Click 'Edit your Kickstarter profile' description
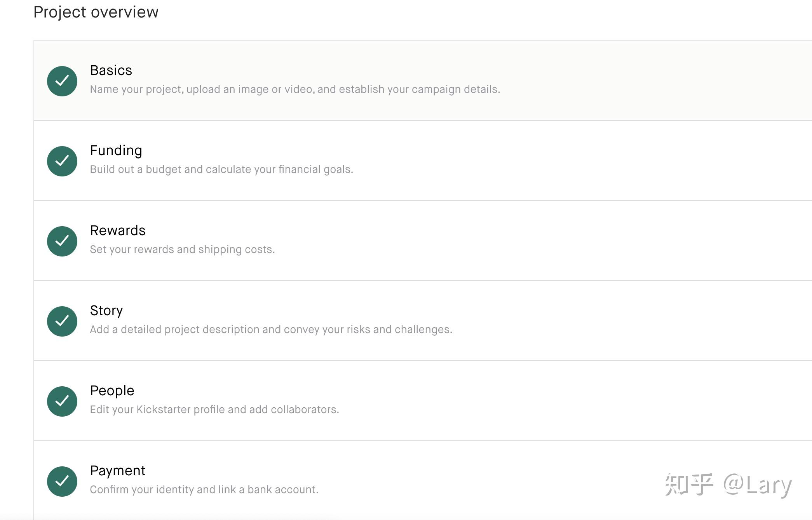The image size is (812, 520). pos(214,410)
